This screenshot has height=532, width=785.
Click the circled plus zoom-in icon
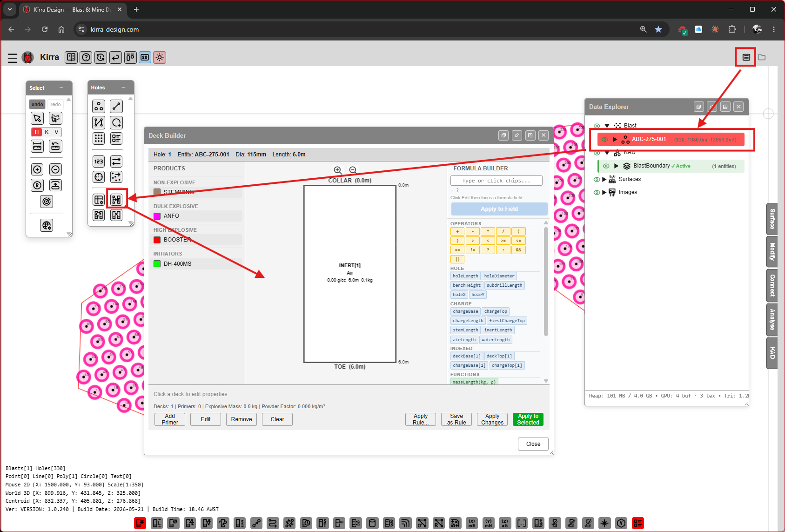[x=38, y=169]
